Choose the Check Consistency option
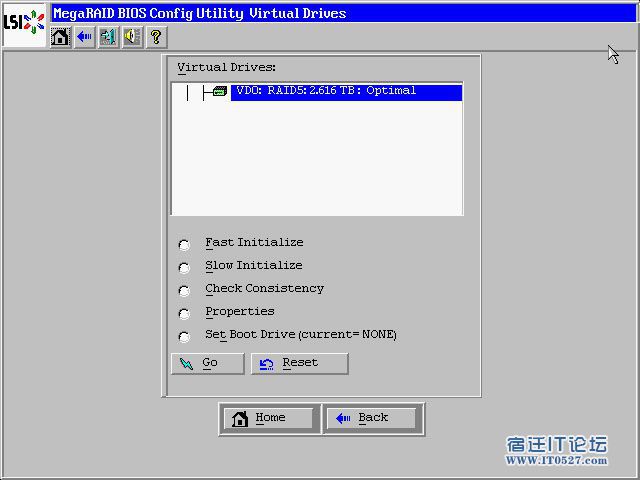The height and width of the screenshot is (480, 640). [184, 291]
